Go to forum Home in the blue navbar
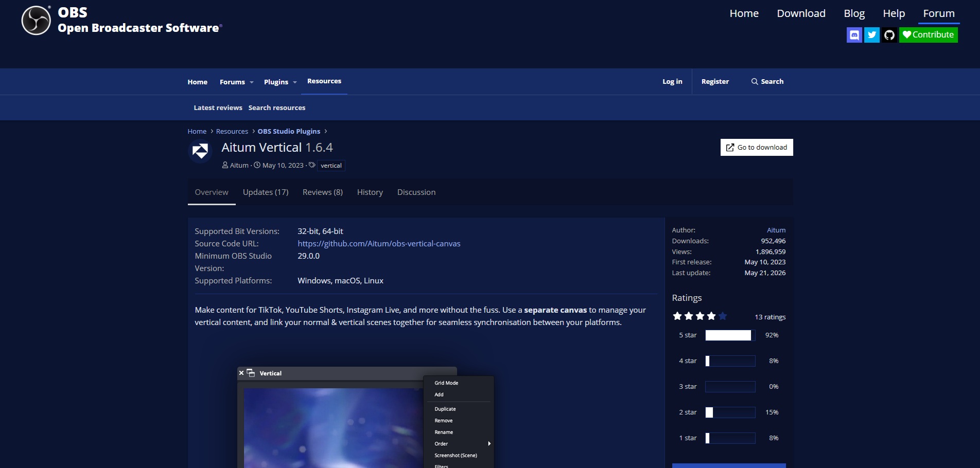Viewport: 980px width, 468px height. point(198,82)
